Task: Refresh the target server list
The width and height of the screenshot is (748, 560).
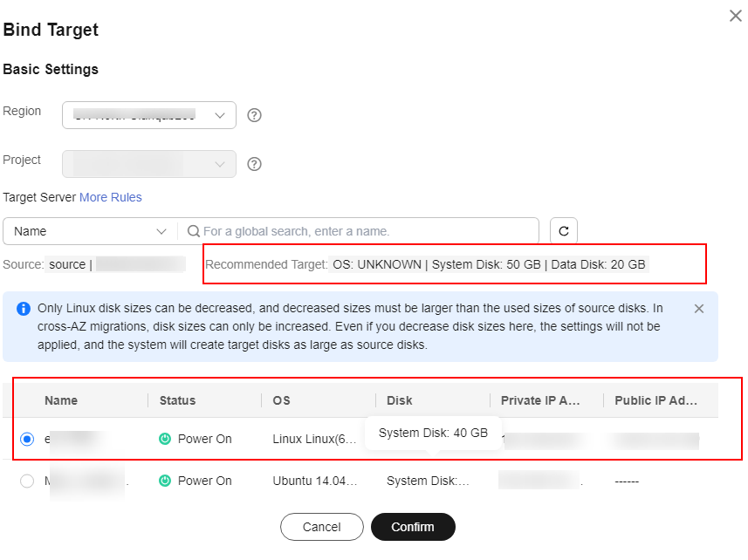Action: click(x=563, y=231)
